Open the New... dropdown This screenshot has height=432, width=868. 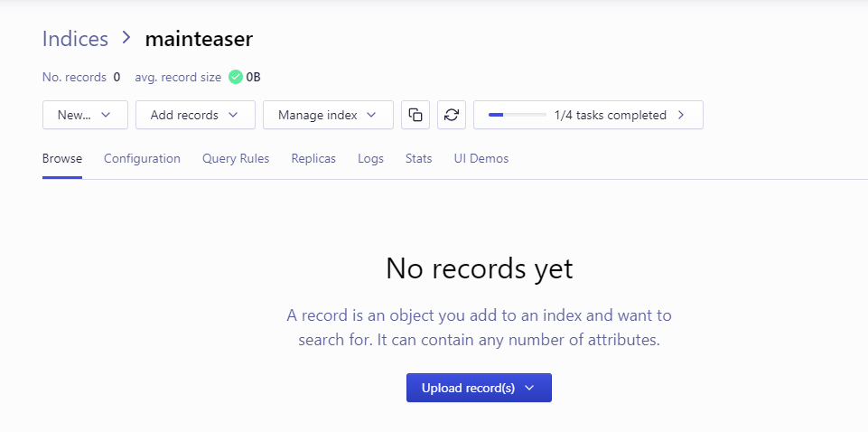click(x=85, y=115)
